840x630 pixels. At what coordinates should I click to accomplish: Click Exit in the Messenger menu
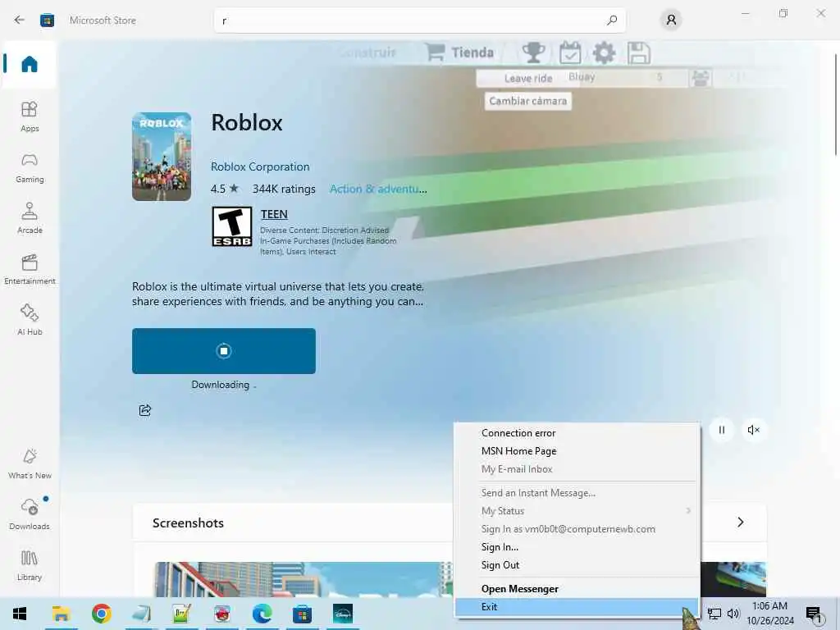tap(577, 607)
